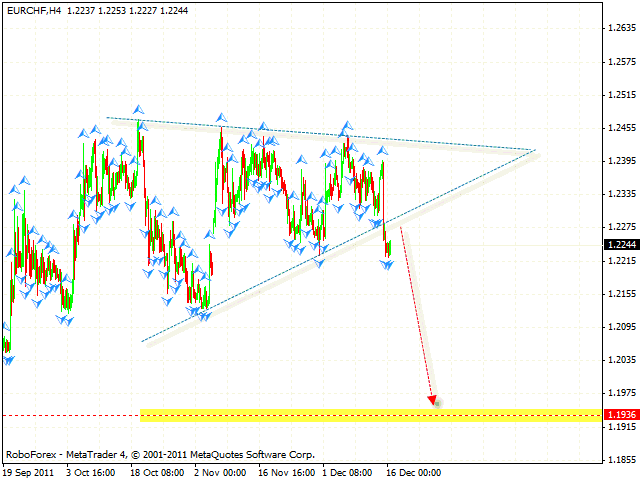
Task: Select the 1.1855 price axis label
Action: [620, 459]
